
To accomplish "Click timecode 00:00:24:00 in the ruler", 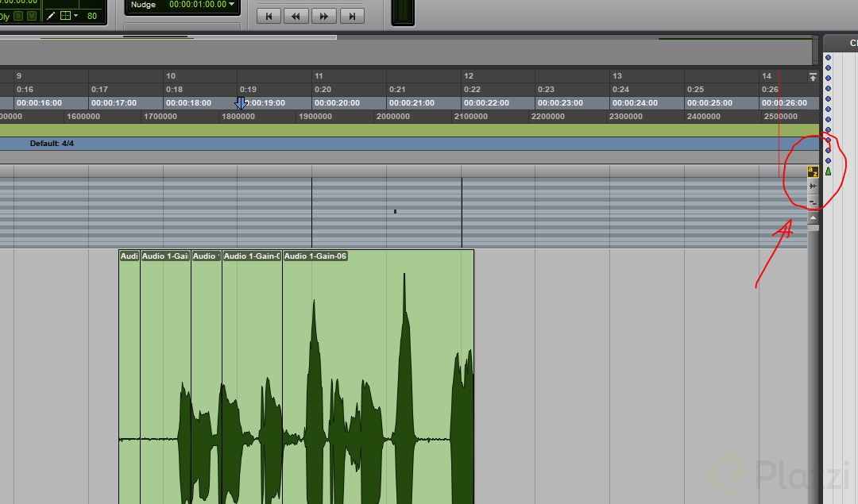I will pos(636,102).
